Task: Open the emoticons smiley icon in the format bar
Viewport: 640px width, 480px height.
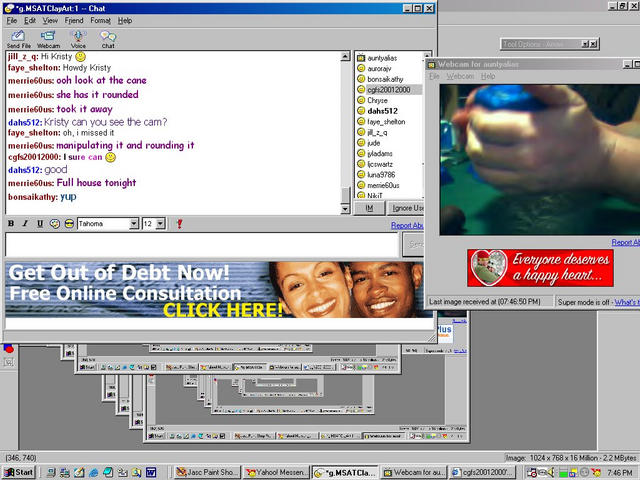Action: 69,224
